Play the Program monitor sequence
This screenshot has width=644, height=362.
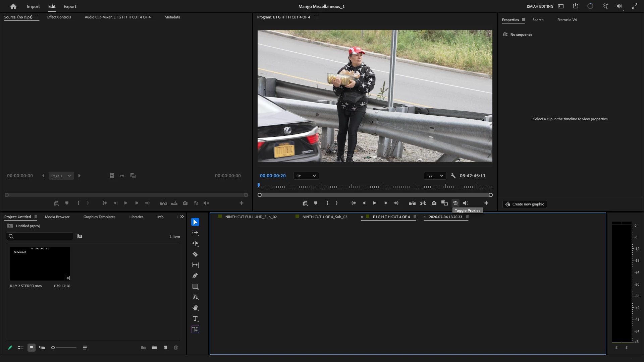pos(375,203)
